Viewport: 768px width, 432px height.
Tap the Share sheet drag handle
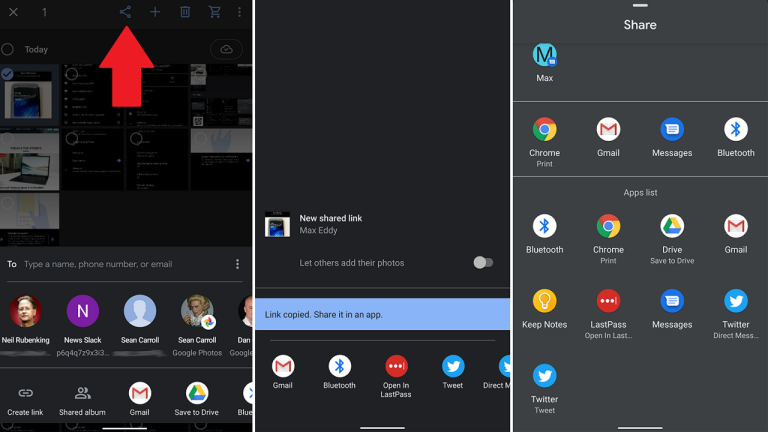click(640, 5)
